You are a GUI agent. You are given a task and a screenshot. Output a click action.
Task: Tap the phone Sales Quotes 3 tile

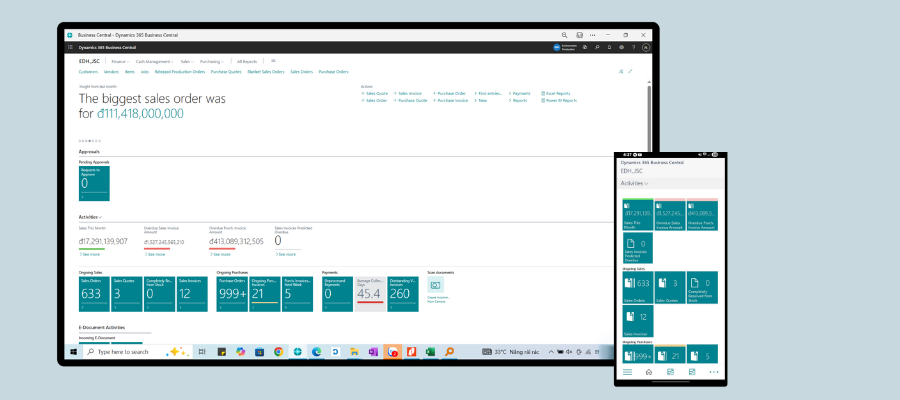tap(670, 288)
